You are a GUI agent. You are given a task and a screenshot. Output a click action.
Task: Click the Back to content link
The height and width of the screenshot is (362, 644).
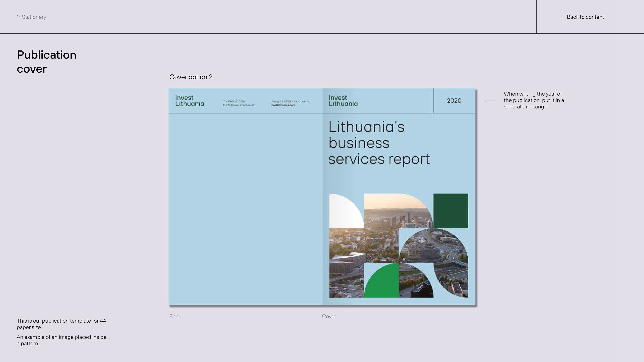tap(585, 17)
